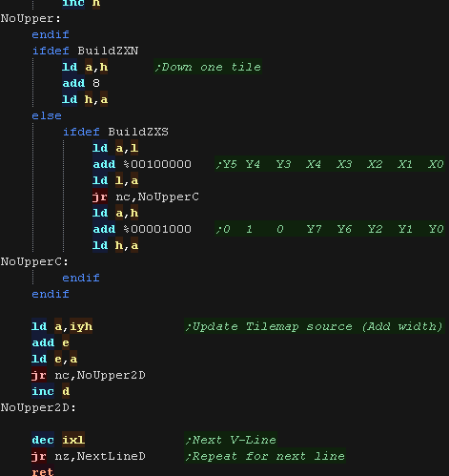Place cursor on ';Down one tile' comment
The image size is (449, 476).
(x=208, y=67)
